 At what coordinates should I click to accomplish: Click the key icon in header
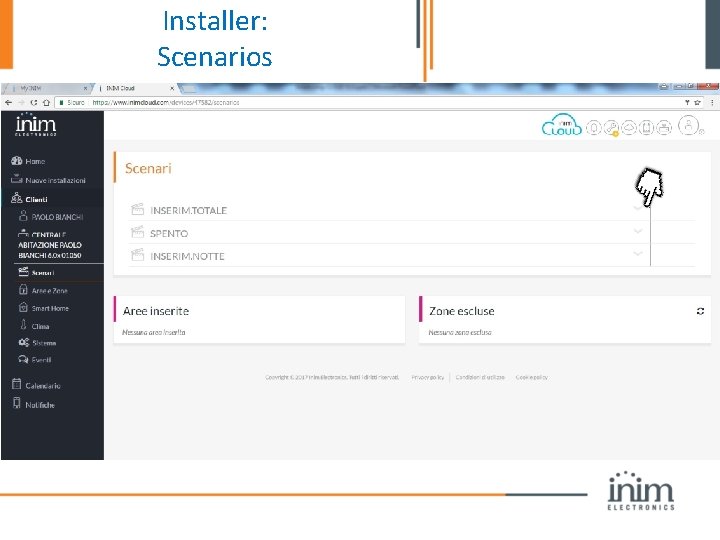click(611, 127)
